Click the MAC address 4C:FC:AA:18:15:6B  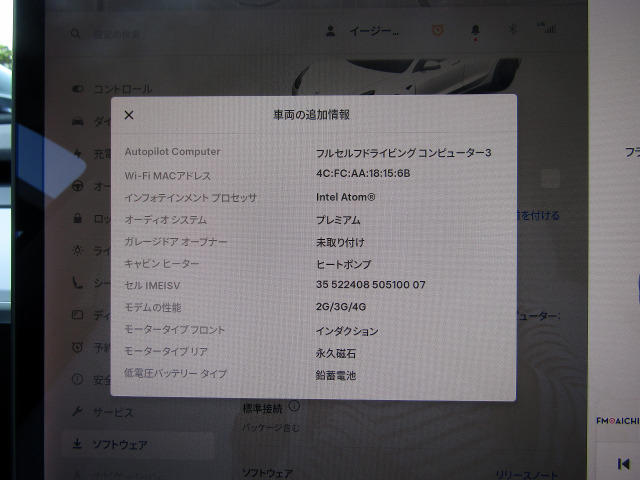pyautogui.click(x=363, y=173)
